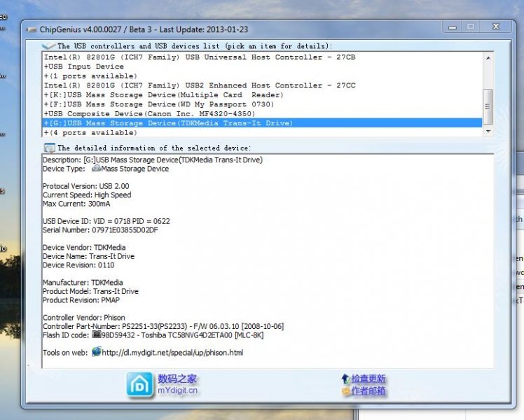
Task: Select the Canon Inc. MF4320-4350 composite device row
Action: coord(262,114)
